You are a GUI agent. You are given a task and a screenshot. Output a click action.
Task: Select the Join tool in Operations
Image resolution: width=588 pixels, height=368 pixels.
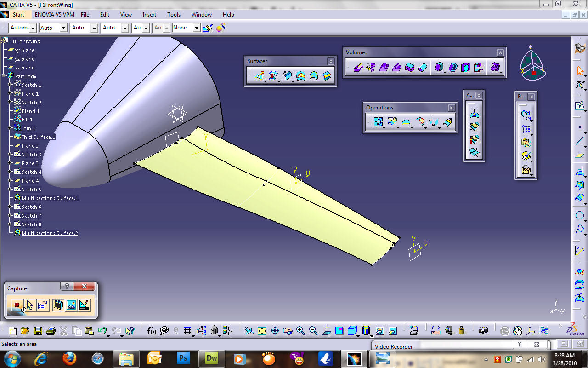click(378, 122)
